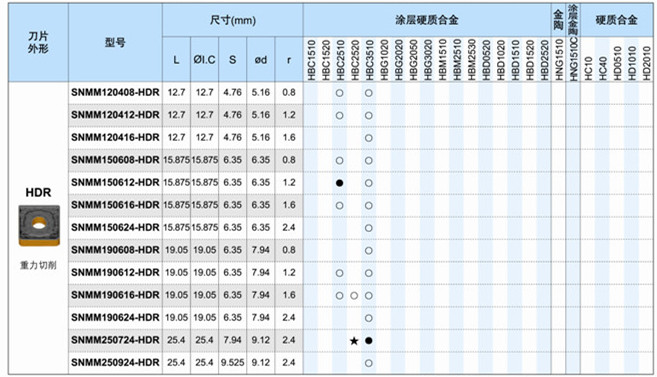
Task: Select the SNMM190624-HDR model cell
Action: (115, 318)
